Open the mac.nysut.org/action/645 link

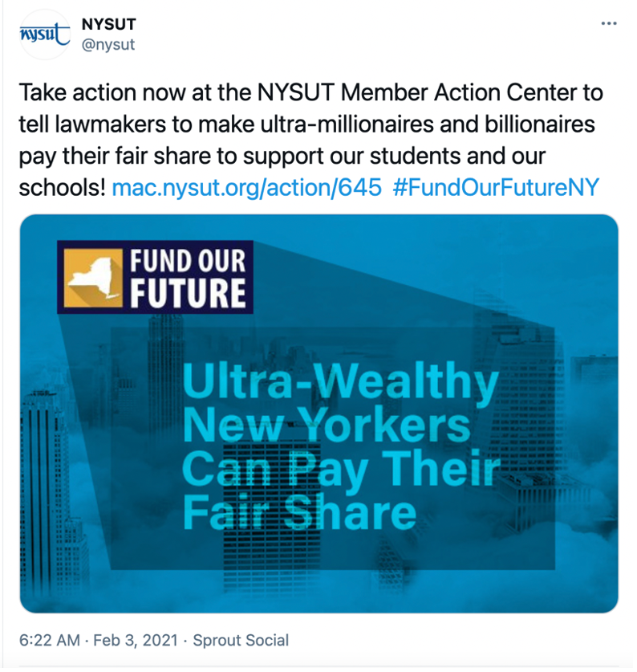(x=246, y=187)
